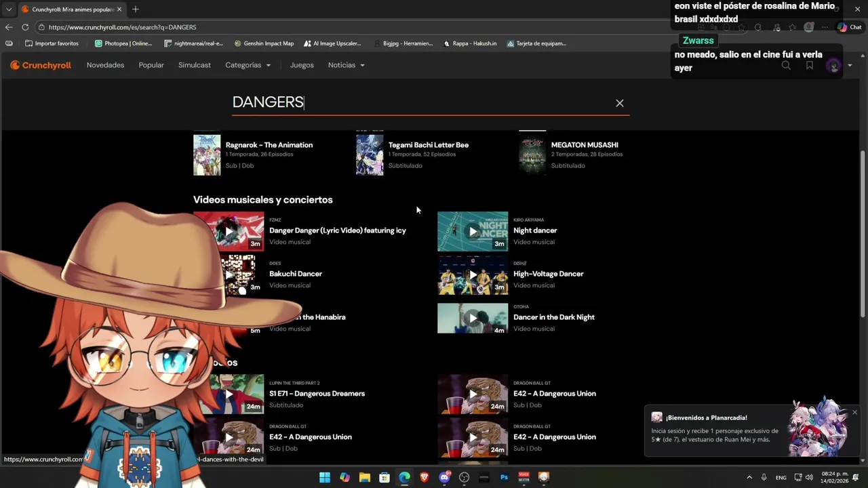868x488 pixels.
Task: Open Importar favoritos bookmark
Action: pyautogui.click(x=52, y=43)
